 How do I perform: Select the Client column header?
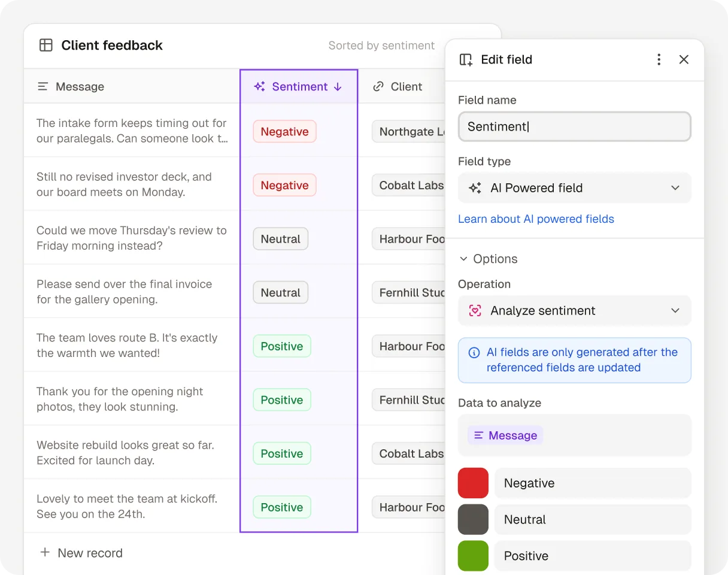[402, 86]
